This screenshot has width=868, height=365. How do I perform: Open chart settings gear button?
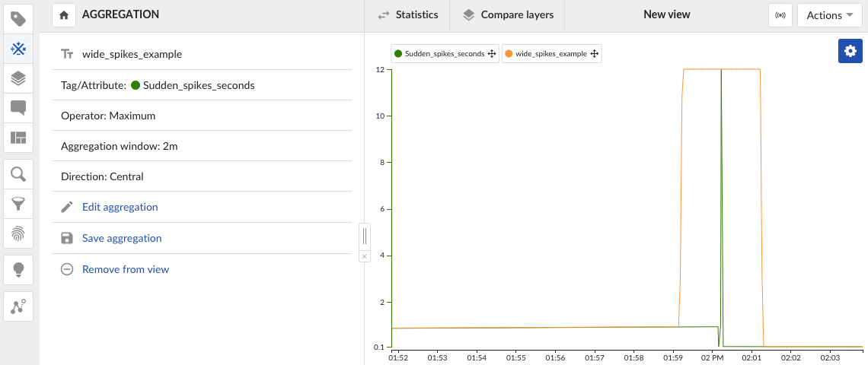(850, 51)
